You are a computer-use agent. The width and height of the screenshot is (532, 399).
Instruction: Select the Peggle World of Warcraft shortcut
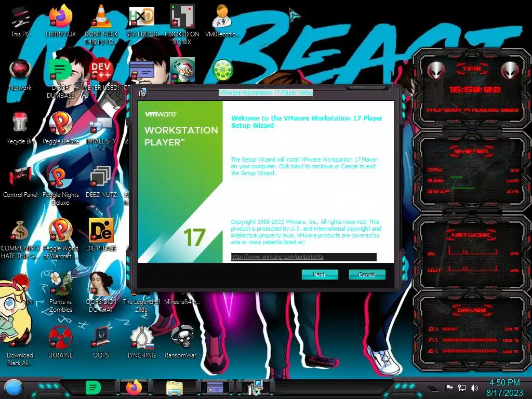pyautogui.click(x=60, y=239)
